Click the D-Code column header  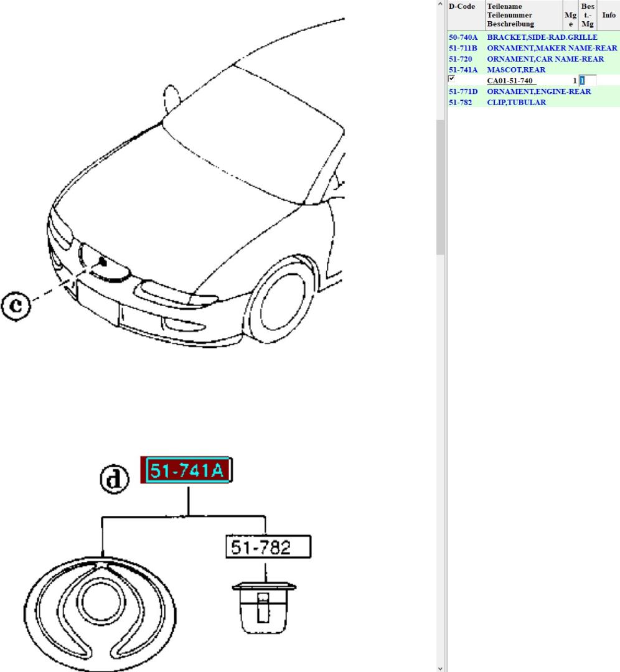[x=462, y=7]
